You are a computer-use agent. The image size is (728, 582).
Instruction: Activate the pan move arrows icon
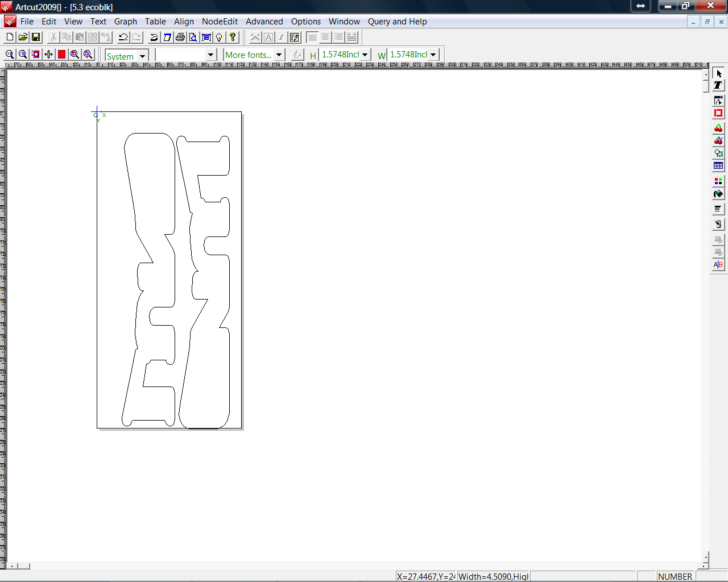coord(49,54)
